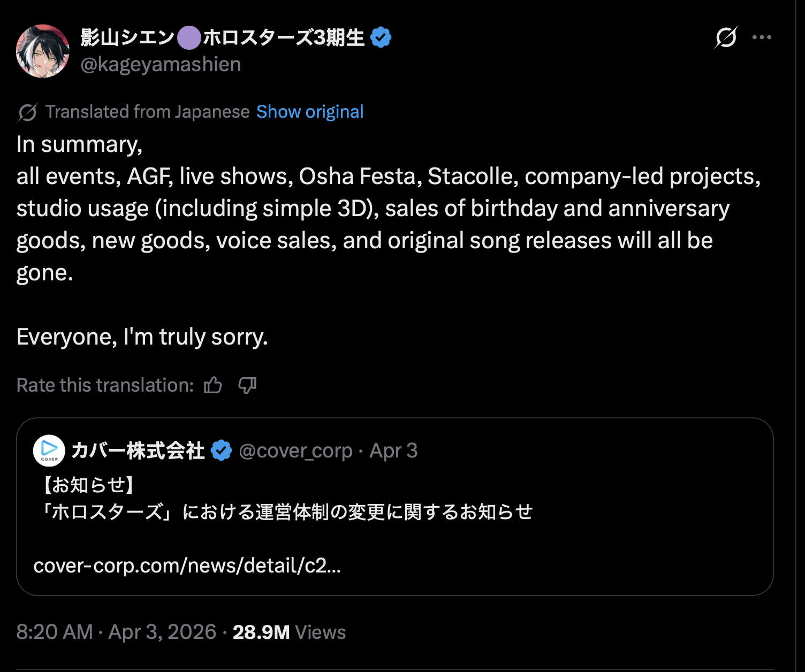Image resolution: width=805 pixels, height=672 pixels.
Task: Click the 'Apr 3' date on quoted post
Action: coord(393,450)
